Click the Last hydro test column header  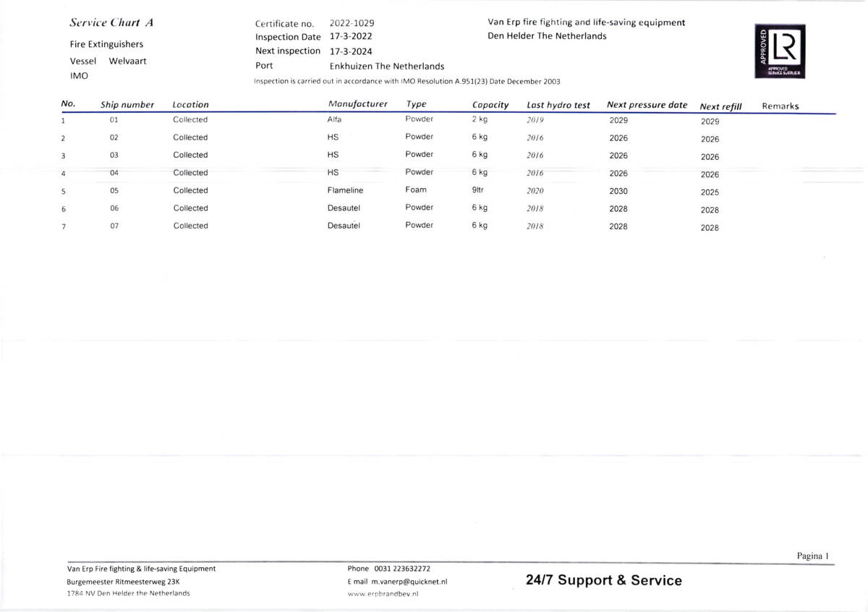point(558,105)
